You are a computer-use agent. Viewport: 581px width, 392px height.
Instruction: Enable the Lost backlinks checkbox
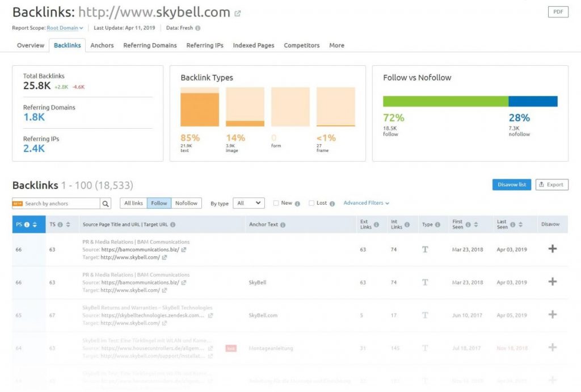pyautogui.click(x=311, y=203)
